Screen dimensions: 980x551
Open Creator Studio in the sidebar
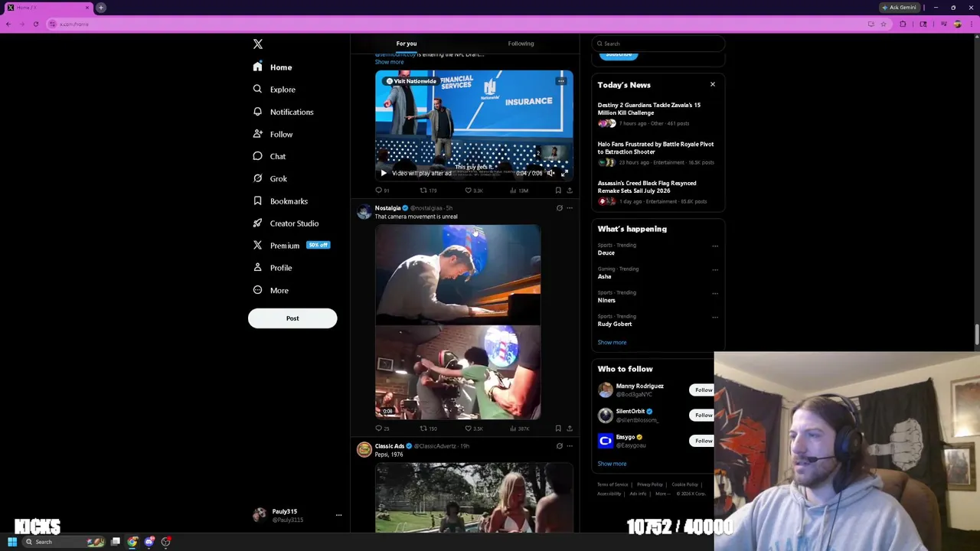(x=286, y=223)
